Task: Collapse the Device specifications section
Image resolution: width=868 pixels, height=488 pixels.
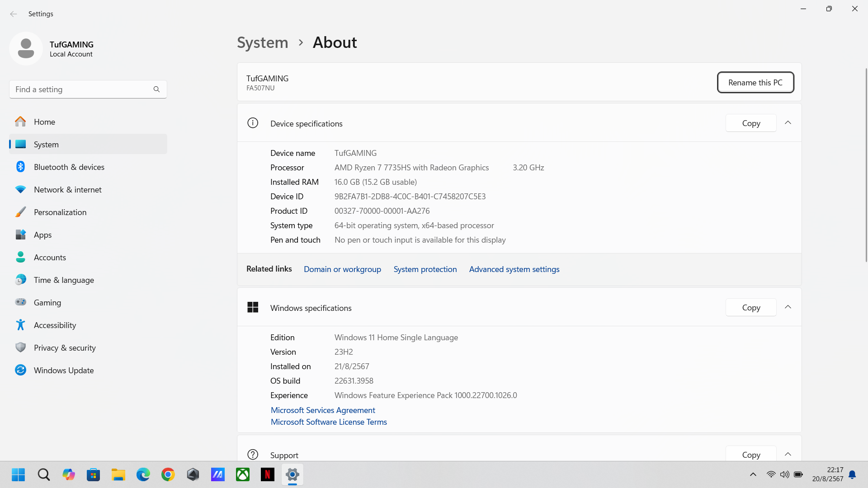Action: pos(788,123)
